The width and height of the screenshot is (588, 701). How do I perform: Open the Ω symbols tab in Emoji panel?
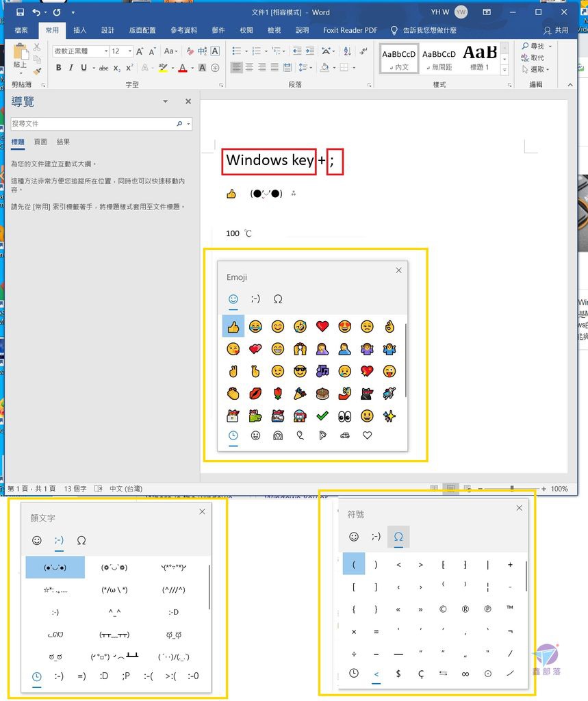(278, 299)
